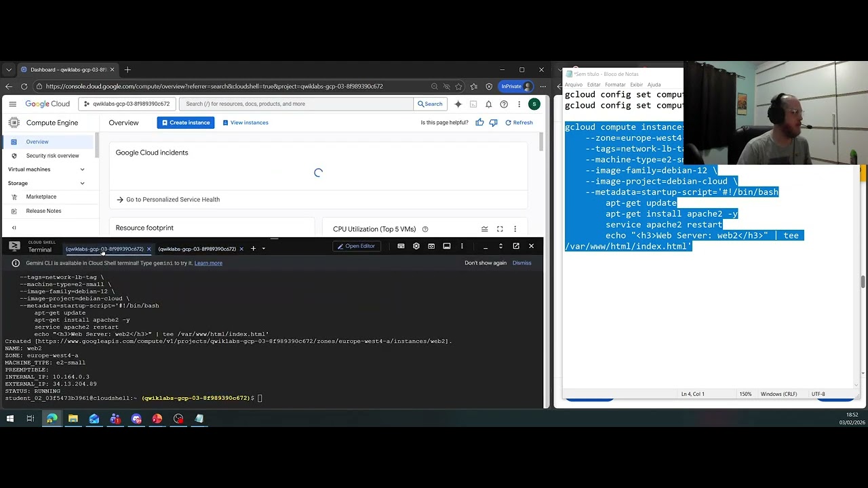Expand CPU Utilization chart to fullscreen

[500, 229]
